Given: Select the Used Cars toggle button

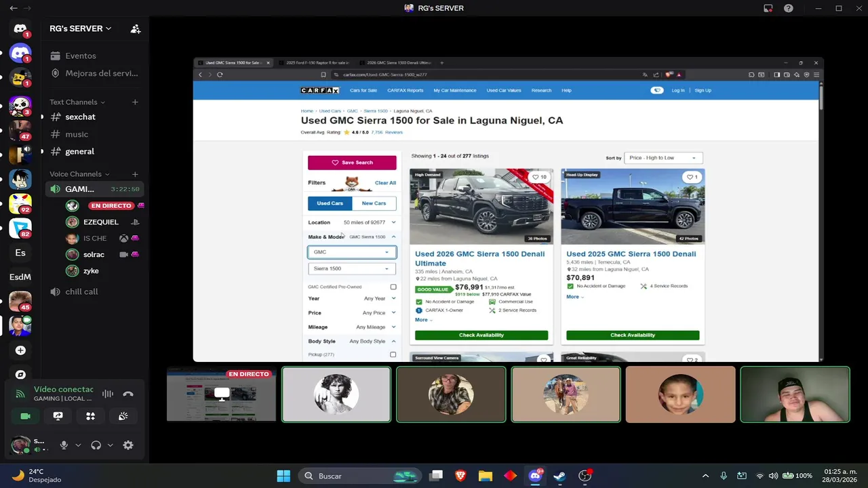Looking at the screenshot, I should pos(330,203).
